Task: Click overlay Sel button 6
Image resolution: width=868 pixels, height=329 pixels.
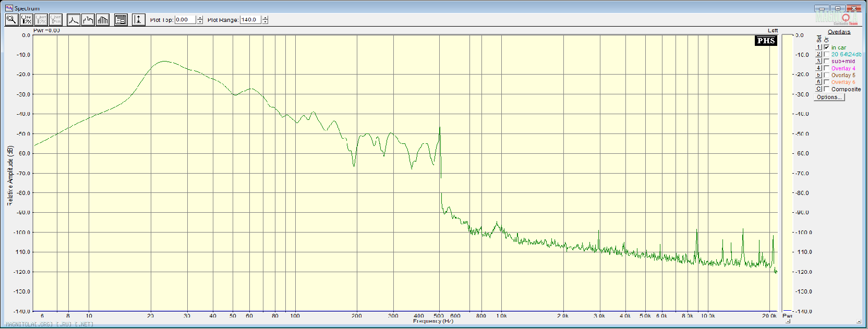Action: tap(818, 82)
